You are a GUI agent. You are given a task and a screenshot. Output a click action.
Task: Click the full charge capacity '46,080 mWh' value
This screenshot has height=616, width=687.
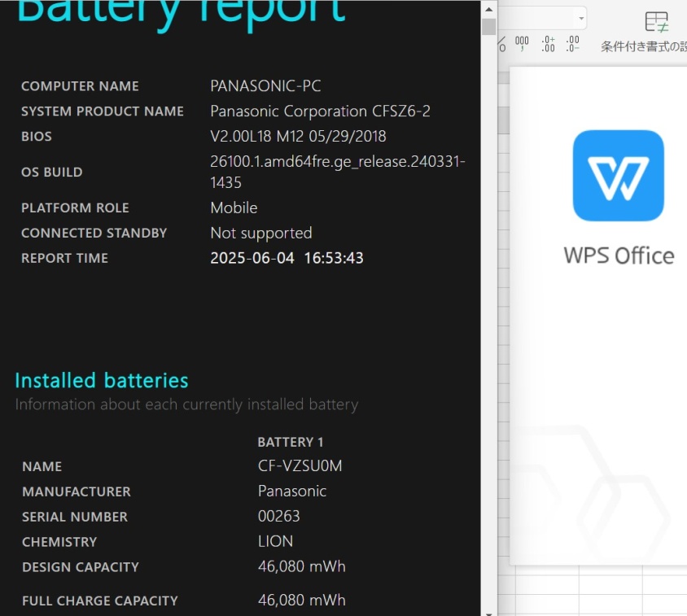point(302,600)
